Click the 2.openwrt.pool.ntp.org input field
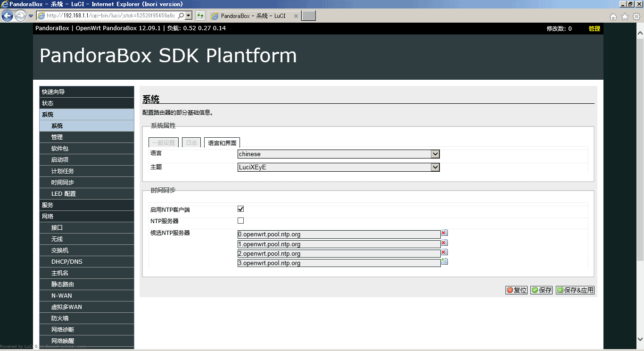 click(x=339, y=253)
